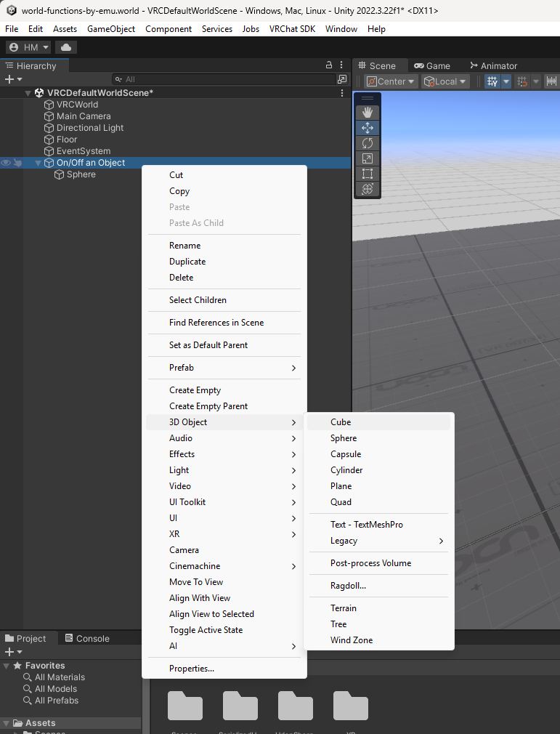Click Properties... in the context menu
Screen dimensions: 560x734
(x=192, y=669)
